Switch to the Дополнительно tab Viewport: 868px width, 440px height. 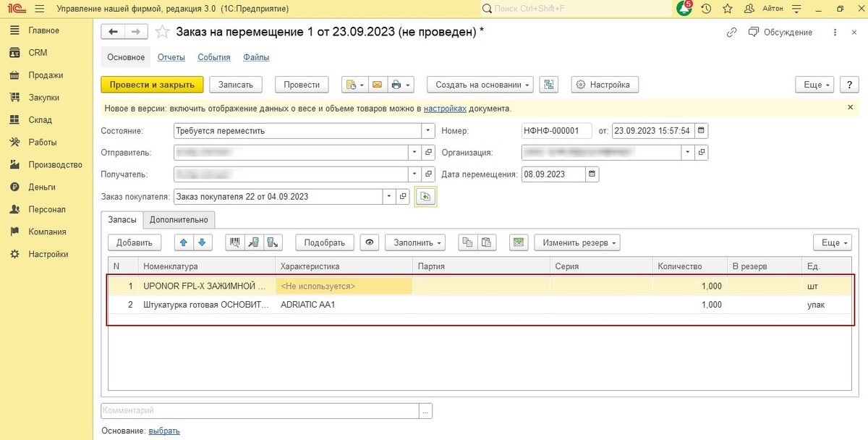[179, 219]
